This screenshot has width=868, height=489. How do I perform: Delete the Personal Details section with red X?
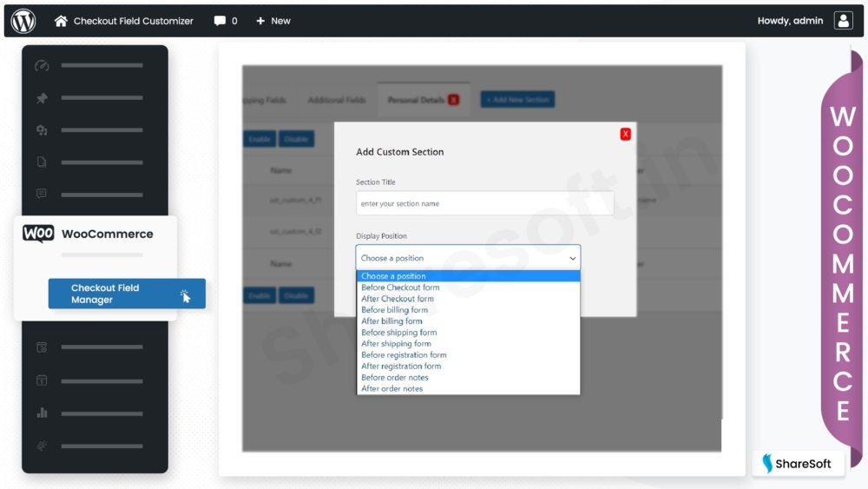(x=453, y=100)
